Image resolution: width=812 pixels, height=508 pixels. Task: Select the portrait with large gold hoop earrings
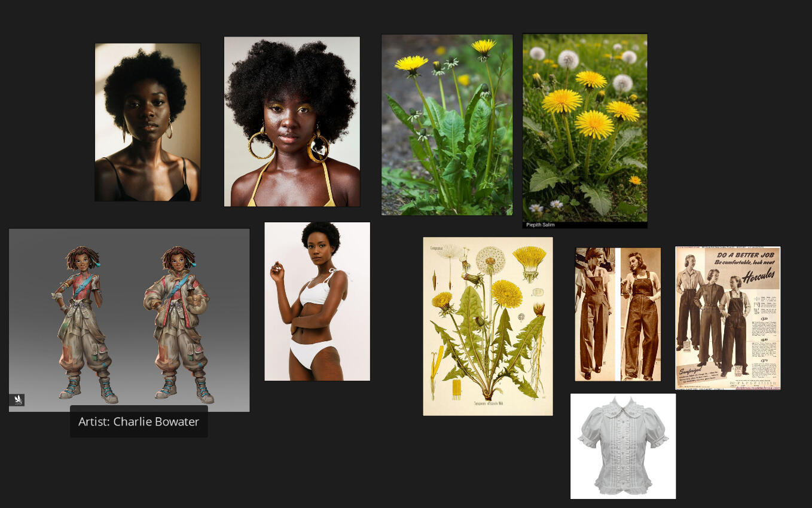pyautogui.click(x=292, y=121)
